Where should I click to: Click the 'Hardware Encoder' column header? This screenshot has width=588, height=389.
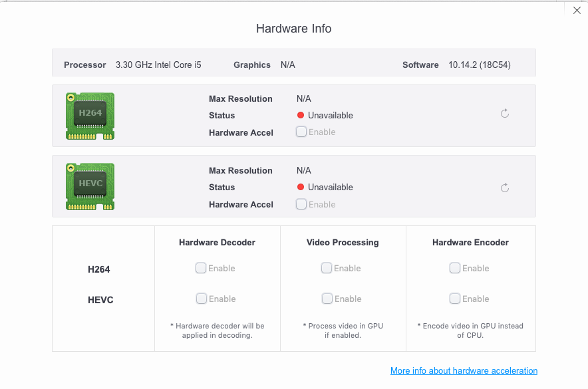pyautogui.click(x=470, y=243)
